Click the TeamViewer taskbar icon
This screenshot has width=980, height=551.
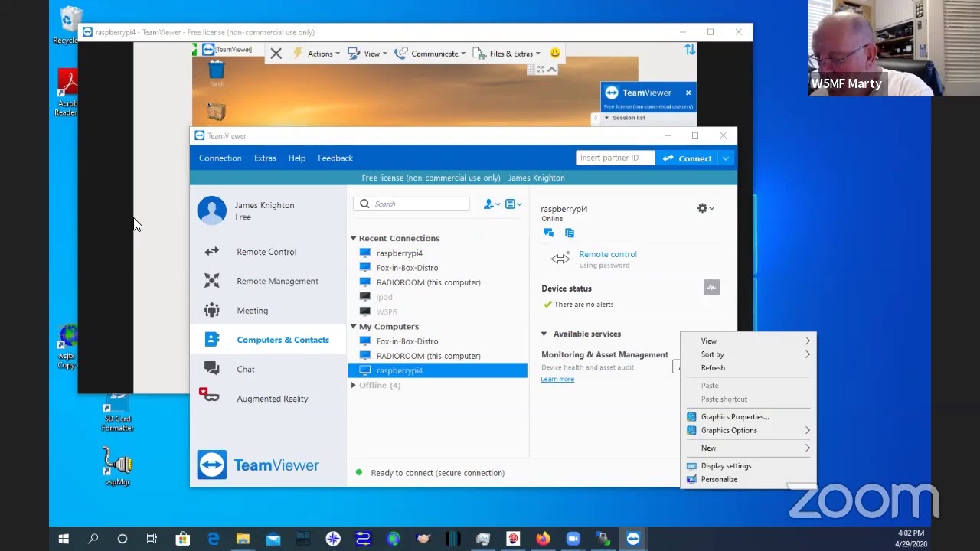tap(633, 539)
